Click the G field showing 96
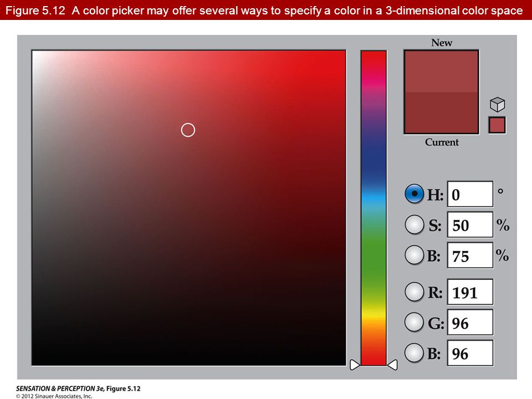Image resolution: width=532 pixels, height=399 pixels. pyautogui.click(x=470, y=323)
